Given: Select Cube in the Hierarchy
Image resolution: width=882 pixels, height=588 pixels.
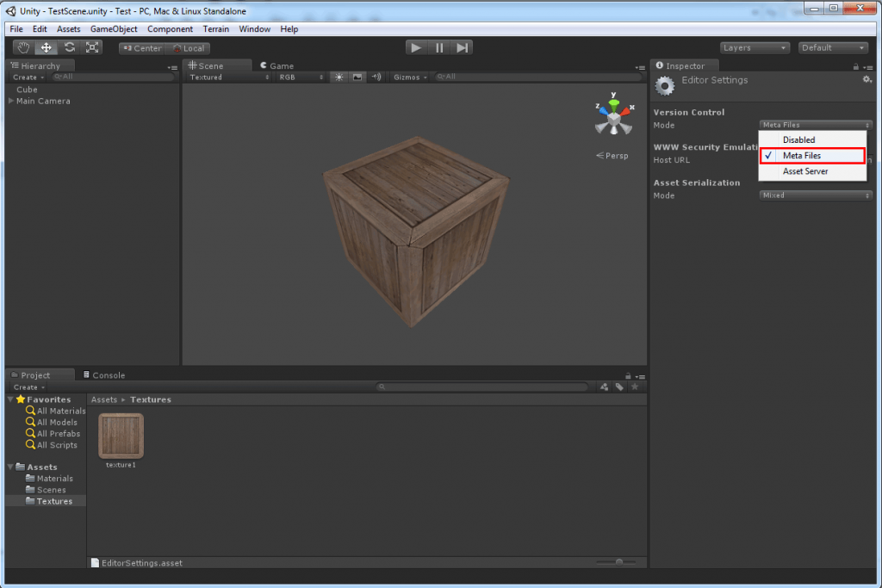Looking at the screenshot, I should 27,90.
